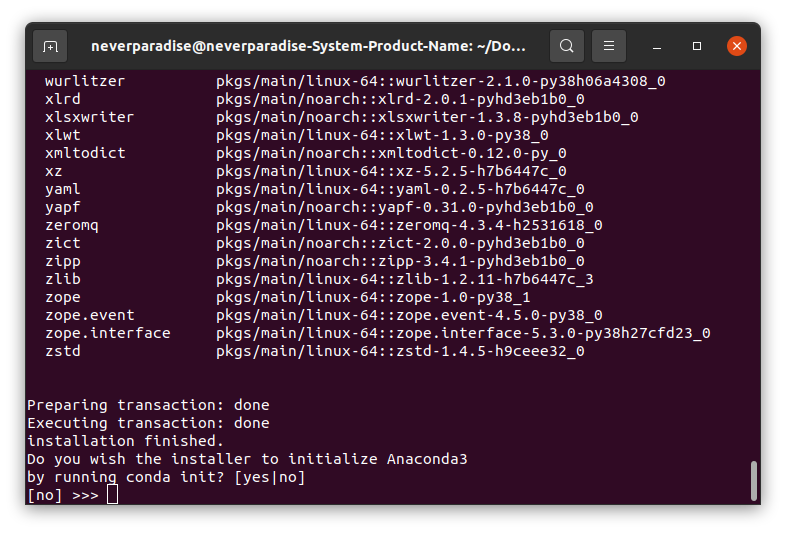
Task: Click the xz-5.2.5-h7b6447c_0 path
Action: tap(391, 171)
